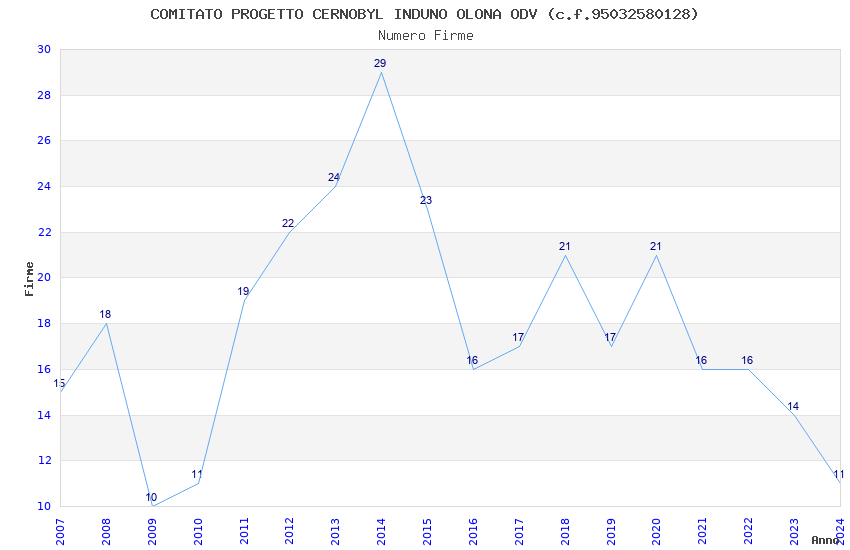Click the y-axis tick value 30
The image size is (850, 550).
(x=44, y=49)
